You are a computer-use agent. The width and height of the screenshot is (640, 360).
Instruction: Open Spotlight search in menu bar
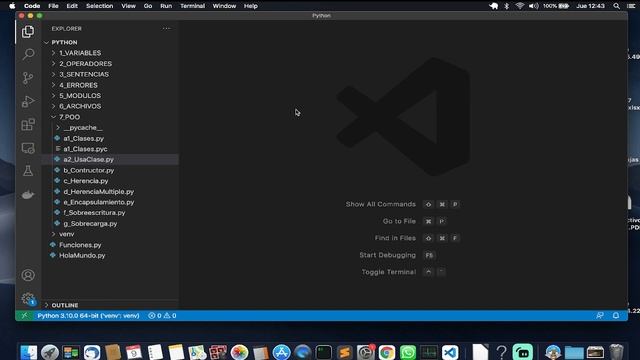coord(616,6)
